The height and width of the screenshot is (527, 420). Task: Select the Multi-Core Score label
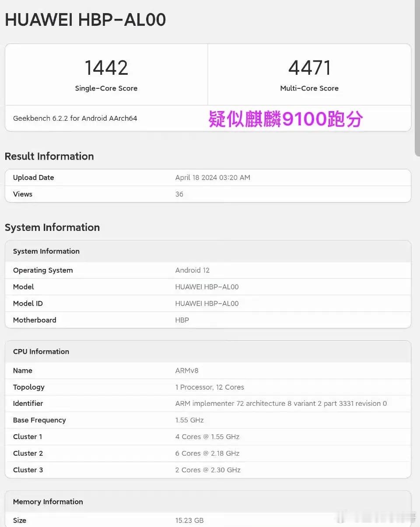(309, 88)
